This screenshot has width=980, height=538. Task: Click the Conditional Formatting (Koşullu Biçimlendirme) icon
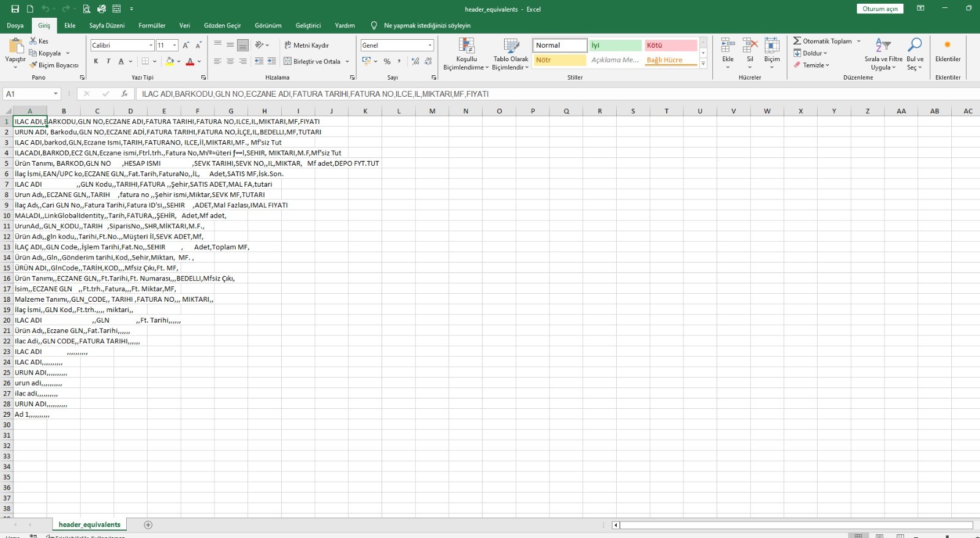467,46
